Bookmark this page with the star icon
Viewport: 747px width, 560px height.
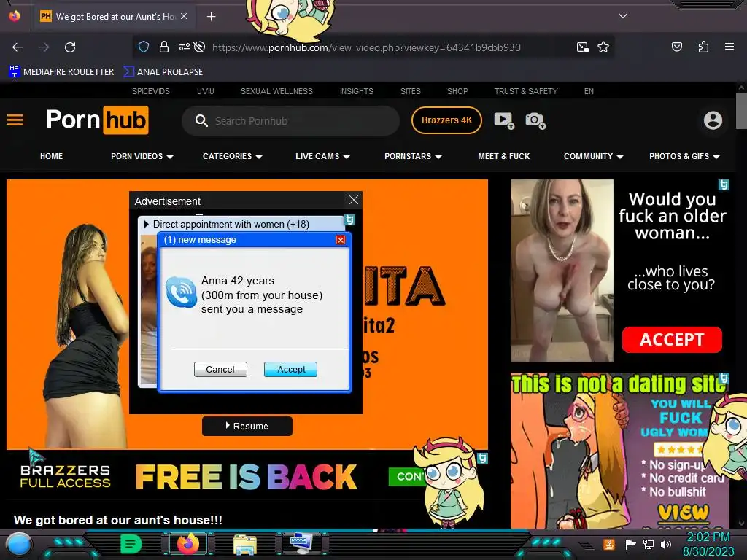(603, 47)
